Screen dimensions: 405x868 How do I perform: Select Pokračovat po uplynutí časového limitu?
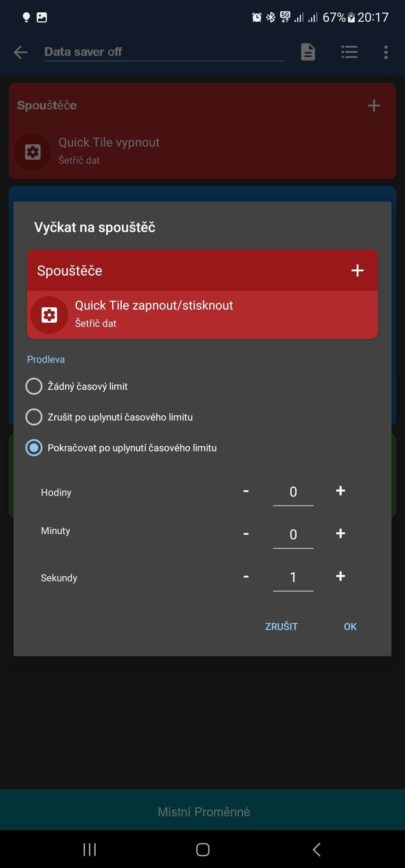click(121, 448)
